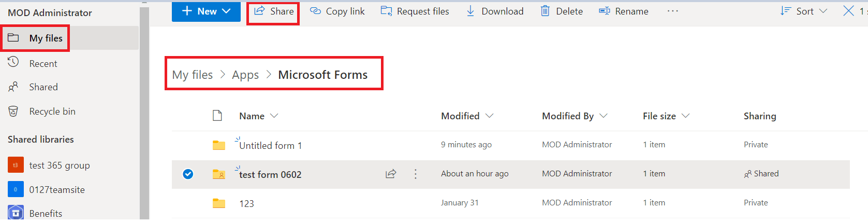868x222 pixels.
Task: Open Recycle bin in the sidebar
Action: pyautogui.click(x=52, y=111)
